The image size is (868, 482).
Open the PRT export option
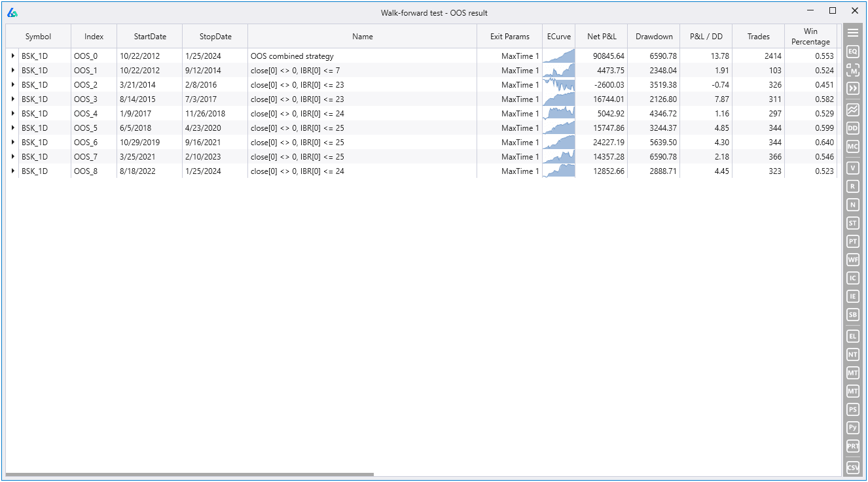coord(852,446)
